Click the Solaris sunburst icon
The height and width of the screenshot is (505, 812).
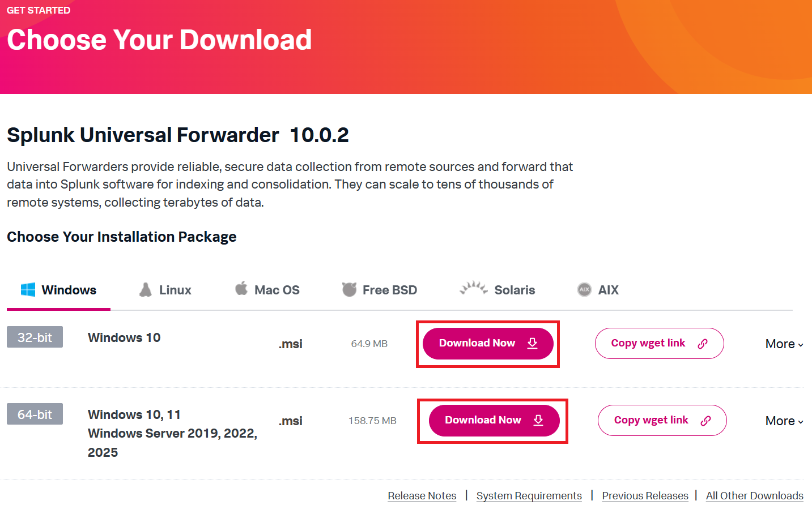(474, 288)
